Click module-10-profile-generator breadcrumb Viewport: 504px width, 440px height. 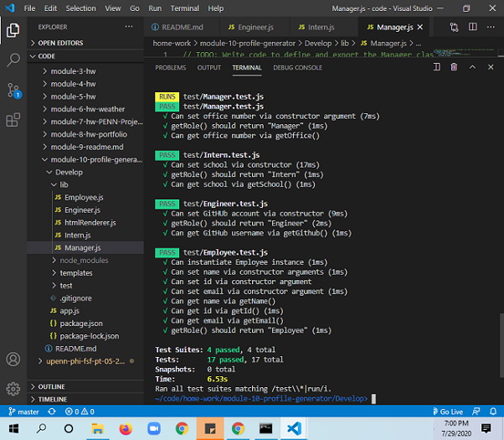click(x=248, y=43)
